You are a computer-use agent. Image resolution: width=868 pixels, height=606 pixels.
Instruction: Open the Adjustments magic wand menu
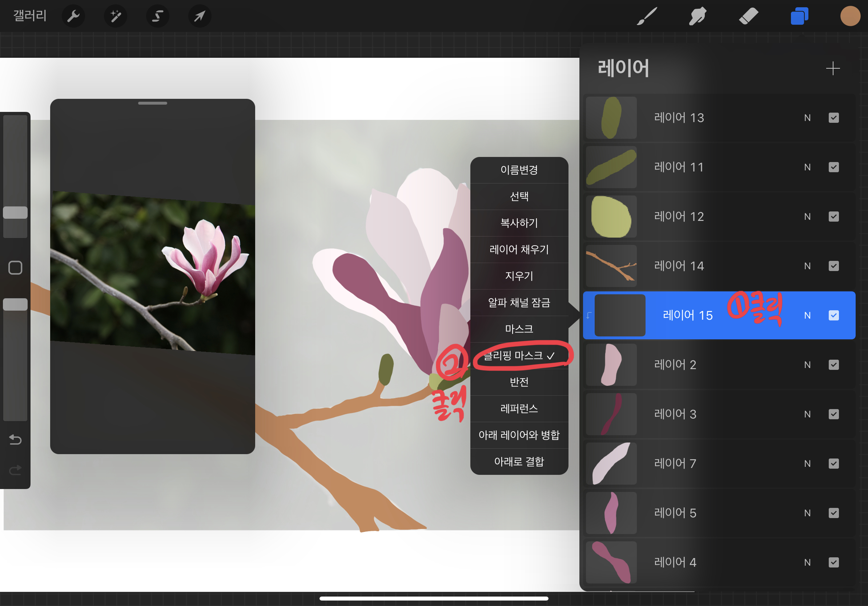(x=115, y=16)
